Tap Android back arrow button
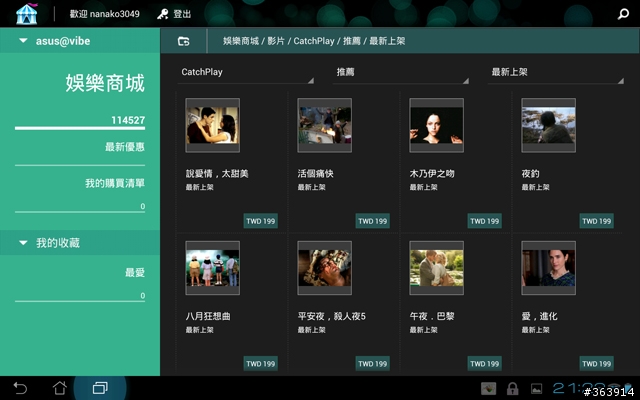 click(20, 388)
